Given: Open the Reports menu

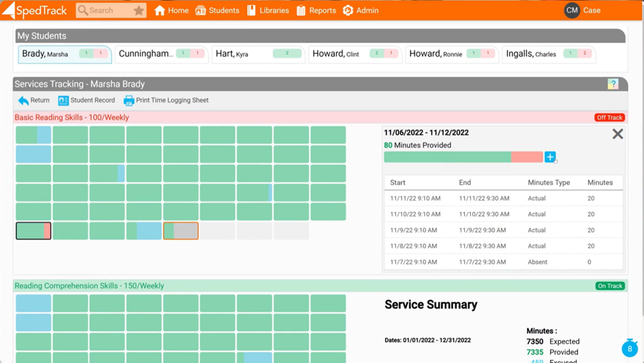Looking at the screenshot, I should 316,10.
